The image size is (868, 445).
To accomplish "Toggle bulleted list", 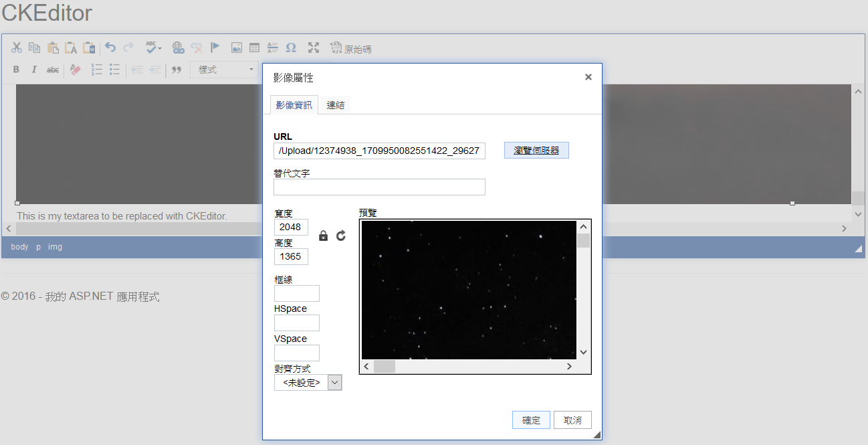I will [x=114, y=70].
